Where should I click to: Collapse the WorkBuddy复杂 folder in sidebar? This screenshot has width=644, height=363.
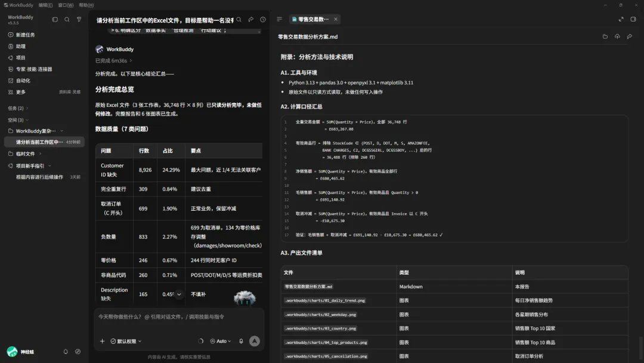[61, 131]
